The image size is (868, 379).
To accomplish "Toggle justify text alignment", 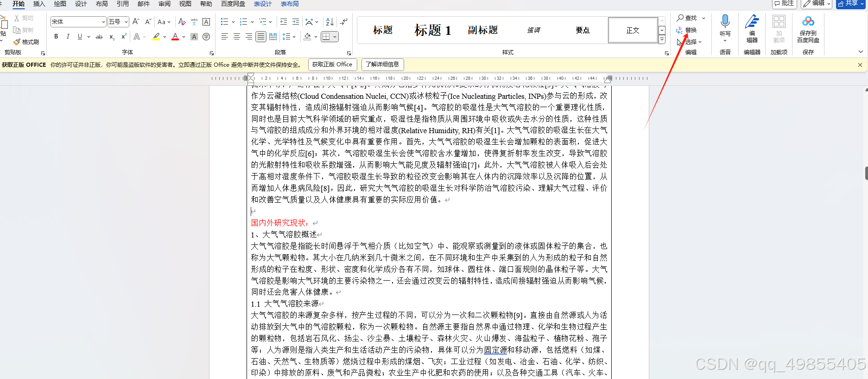I will click(261, 37).
